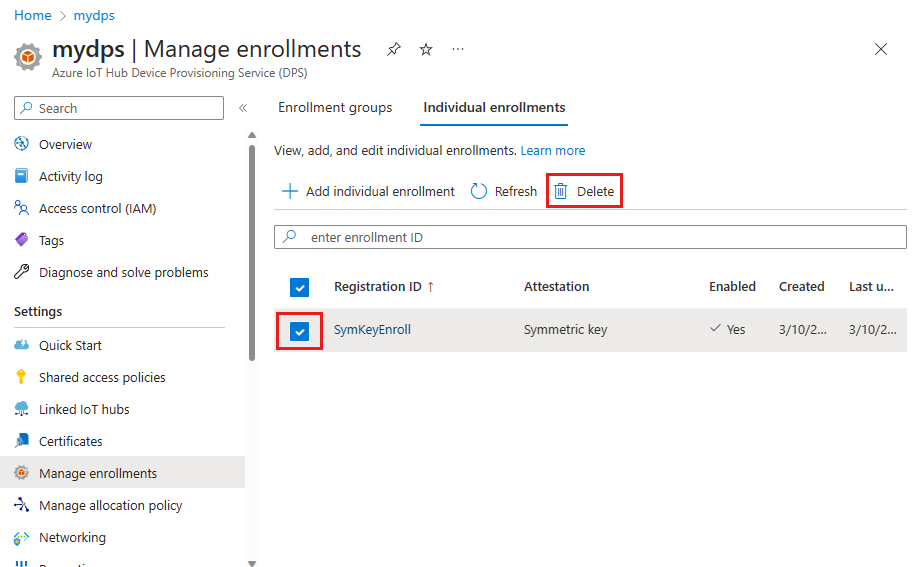
Task: Click the purple Tags icon
Action: click(22, 240)
